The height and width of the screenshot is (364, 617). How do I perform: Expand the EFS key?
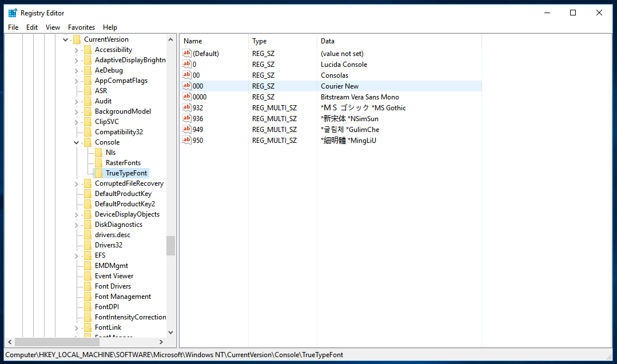click(x=76, y=256)
